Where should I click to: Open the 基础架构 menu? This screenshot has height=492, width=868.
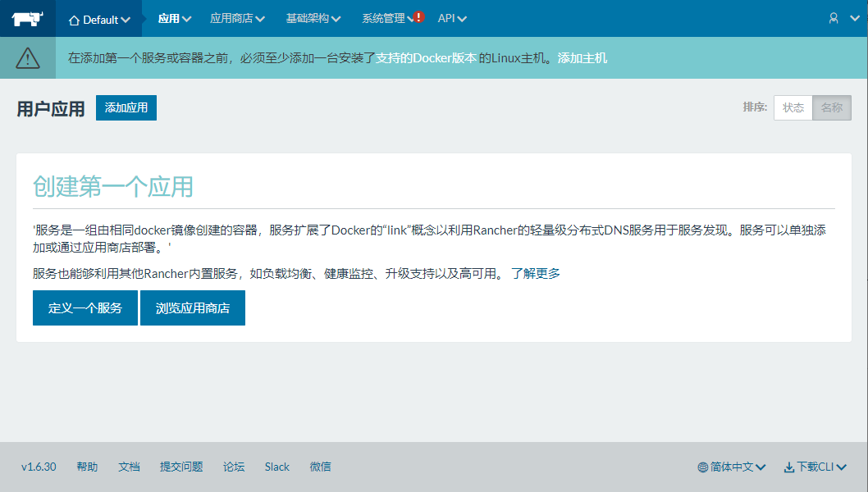pyautogui.click(x=313, y=18)
